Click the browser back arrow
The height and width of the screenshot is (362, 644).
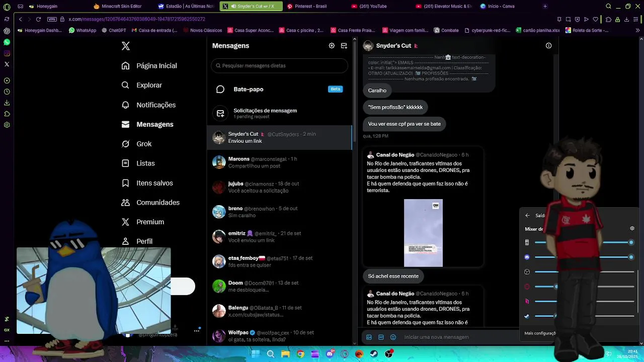pos(20,19)
